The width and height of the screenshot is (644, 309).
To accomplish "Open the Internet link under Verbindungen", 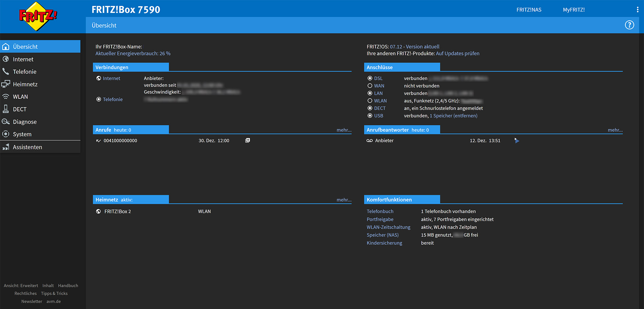I will coord(112,78).
